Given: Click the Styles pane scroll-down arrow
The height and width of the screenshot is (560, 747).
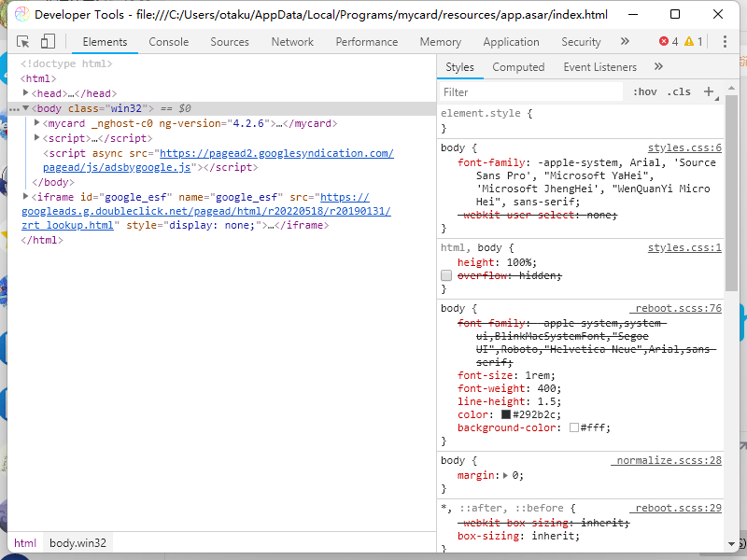Looking at the screenshot, I should coord(731,543).
